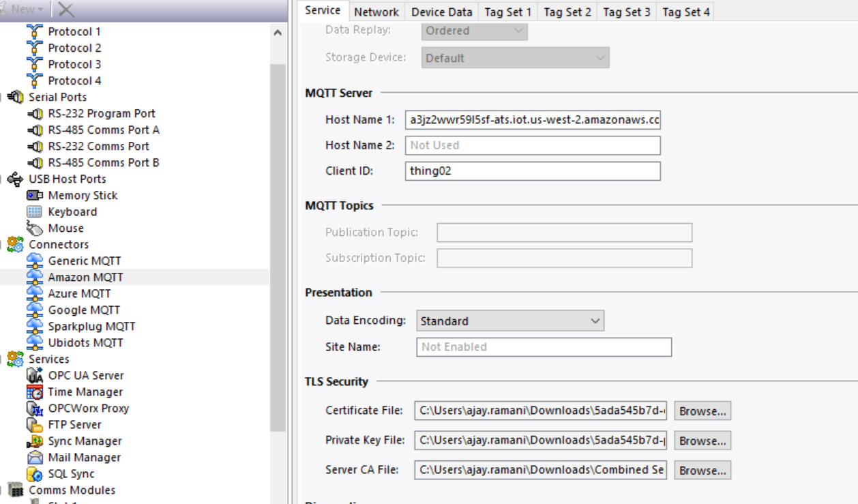Select the Mail Manager envelope icon

[x=34, y=457]
